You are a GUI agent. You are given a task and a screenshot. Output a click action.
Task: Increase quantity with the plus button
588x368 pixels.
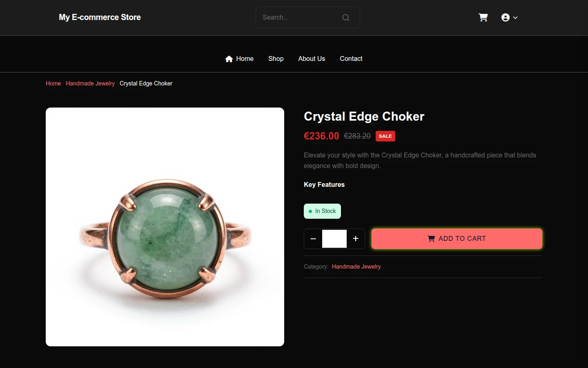(x=356, y=239)
